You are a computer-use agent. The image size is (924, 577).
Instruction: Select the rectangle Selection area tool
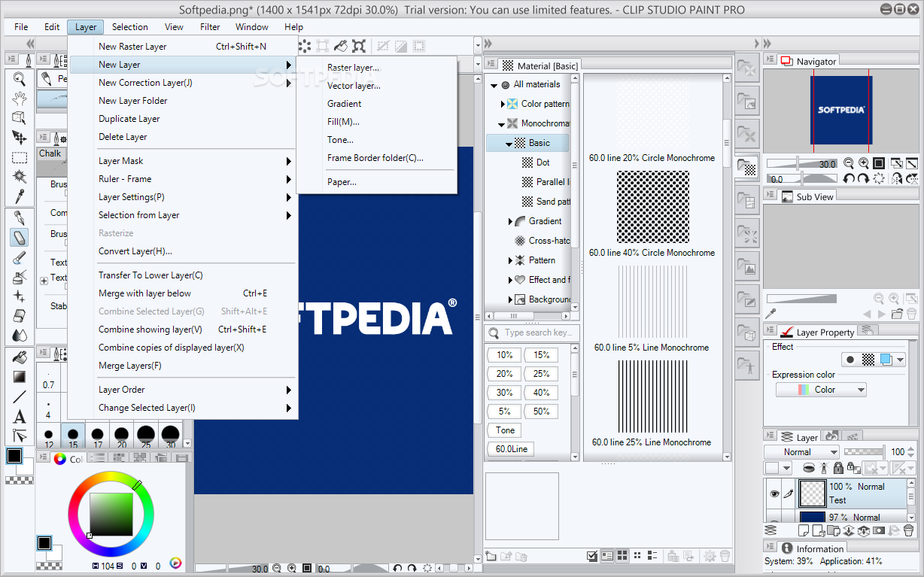(x=20, y=158)
